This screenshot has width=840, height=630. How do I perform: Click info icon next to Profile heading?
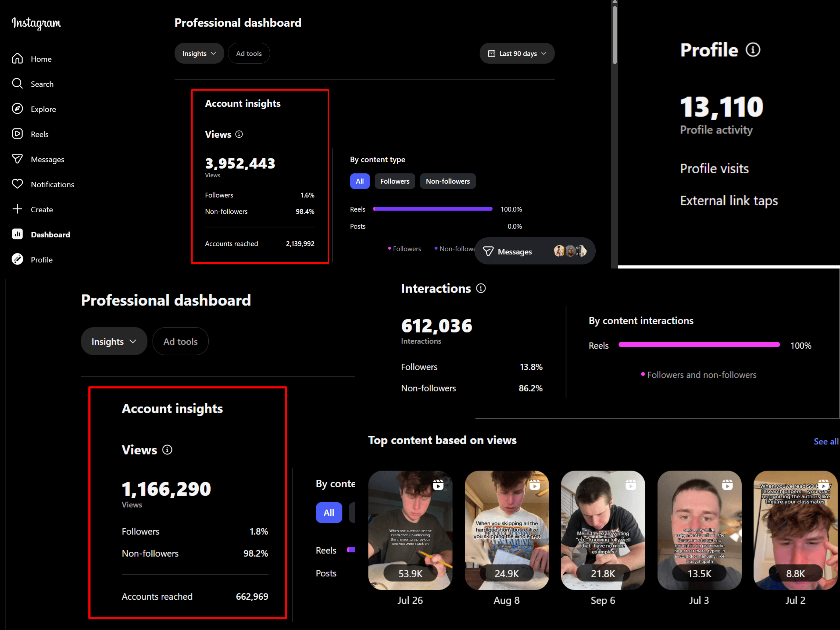coord(753,50)
